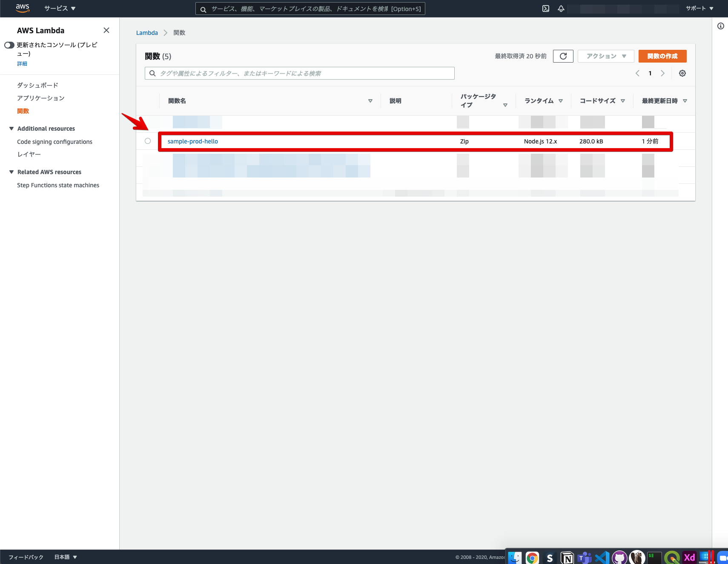Click 関数の作成 button
728x564 pixels.
click(x=662, y=56)
